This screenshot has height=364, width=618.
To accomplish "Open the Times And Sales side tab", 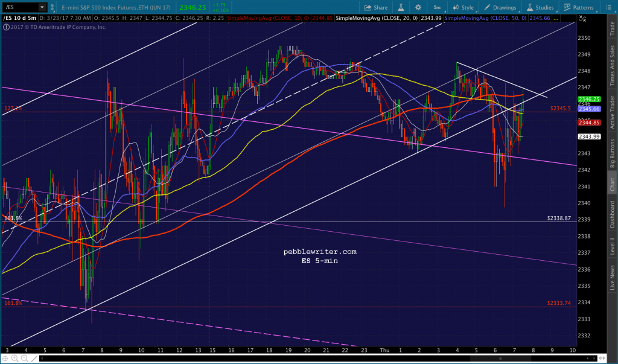I will point(612,65).
